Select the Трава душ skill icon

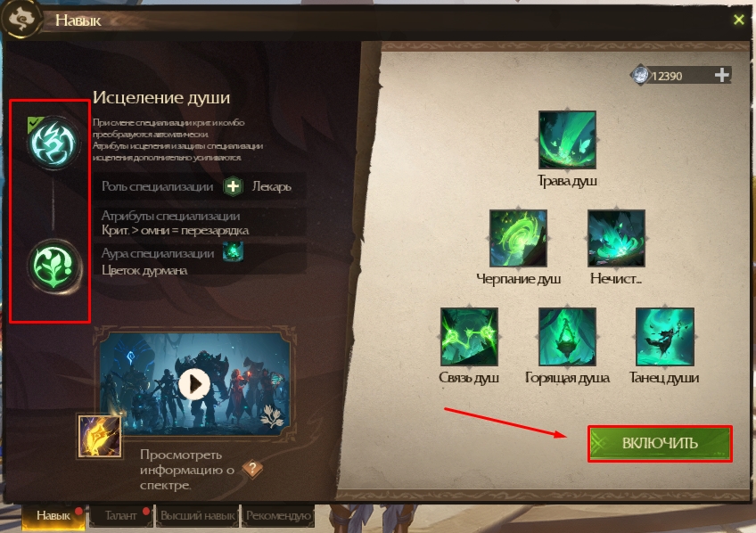pos(567,140)
